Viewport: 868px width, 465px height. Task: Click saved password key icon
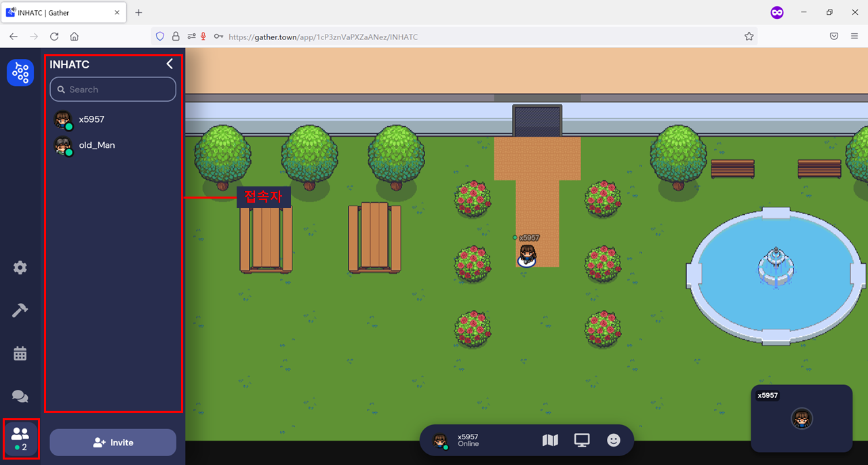(218, 37)
